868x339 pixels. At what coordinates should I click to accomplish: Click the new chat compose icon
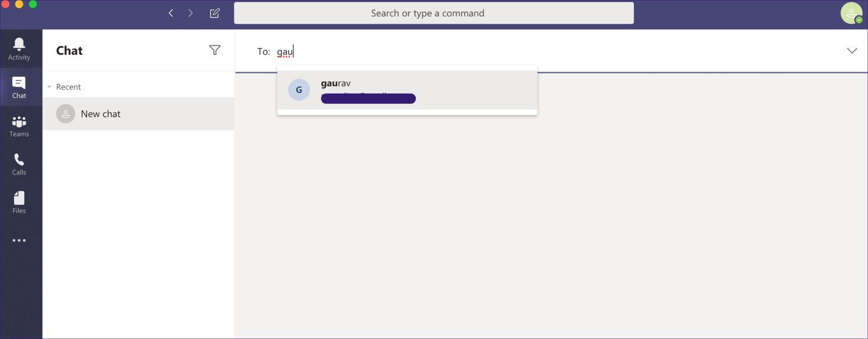215,13
